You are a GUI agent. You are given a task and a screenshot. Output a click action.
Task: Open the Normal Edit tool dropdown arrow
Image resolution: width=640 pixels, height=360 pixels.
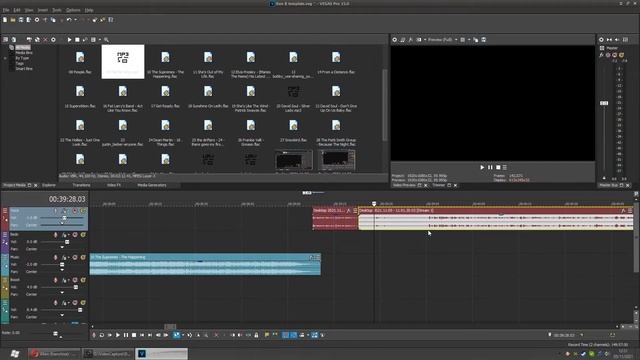(x=183, y=335)
